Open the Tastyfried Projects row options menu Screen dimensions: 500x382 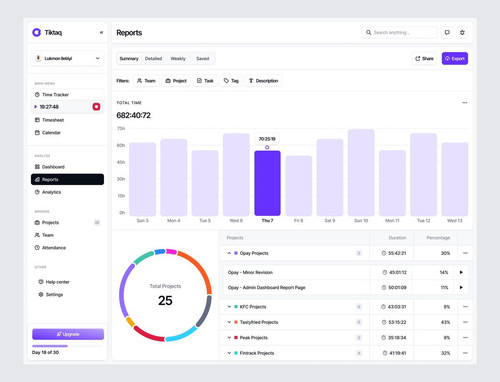coord(465,322)
